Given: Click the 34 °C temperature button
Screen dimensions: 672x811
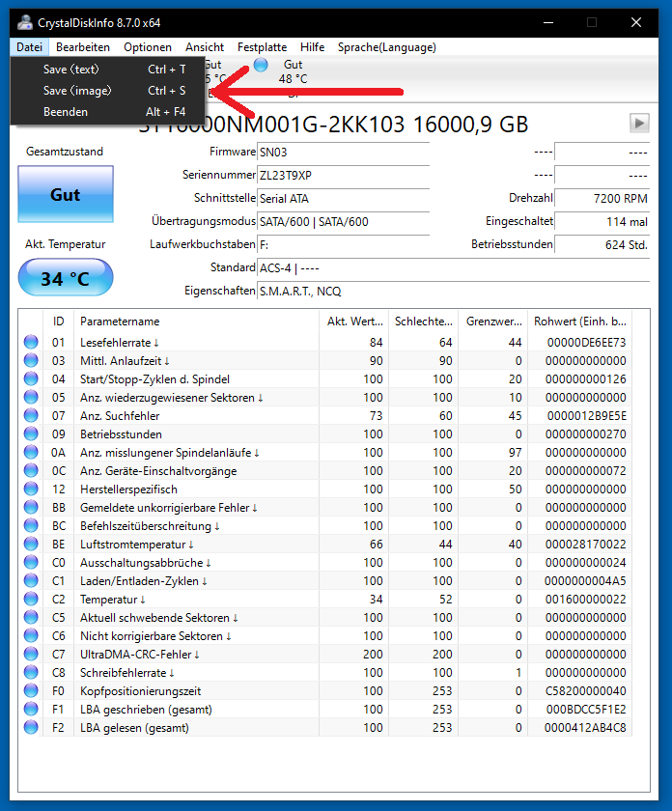Looking at the screenshot, I should [66, 278].
